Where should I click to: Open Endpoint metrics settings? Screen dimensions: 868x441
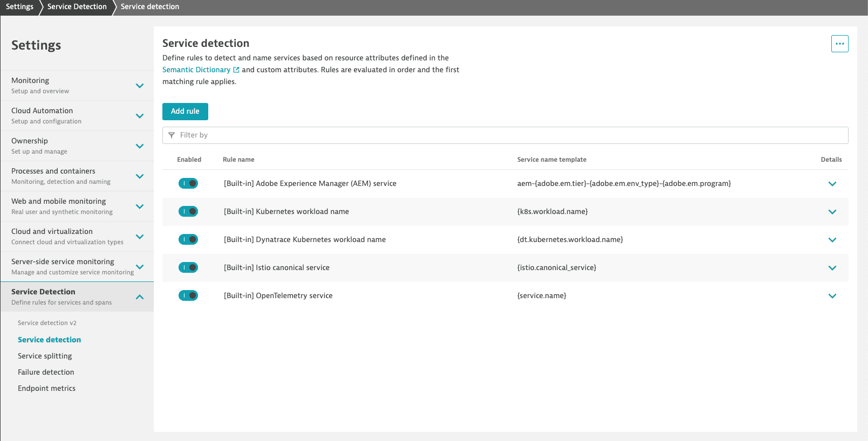point(46,388)
